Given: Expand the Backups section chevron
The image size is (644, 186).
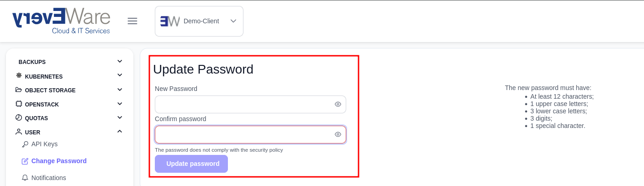Looking at the screenshot, I should pyautogui.click(x=120, y=61).
